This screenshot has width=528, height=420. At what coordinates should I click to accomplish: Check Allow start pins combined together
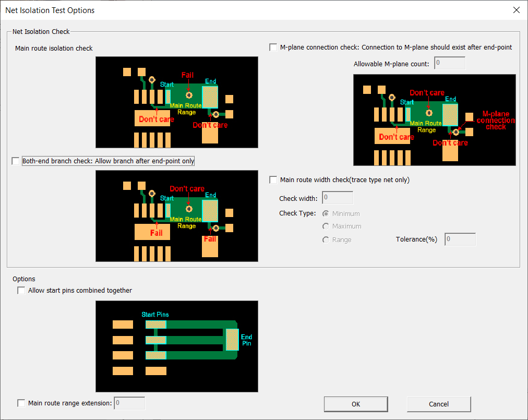[21, 291]
